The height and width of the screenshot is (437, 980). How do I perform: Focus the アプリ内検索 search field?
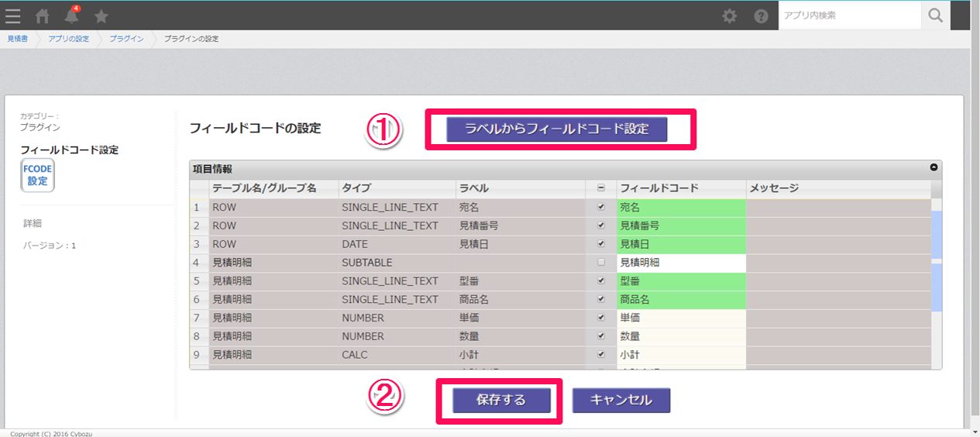coord(850,15)
